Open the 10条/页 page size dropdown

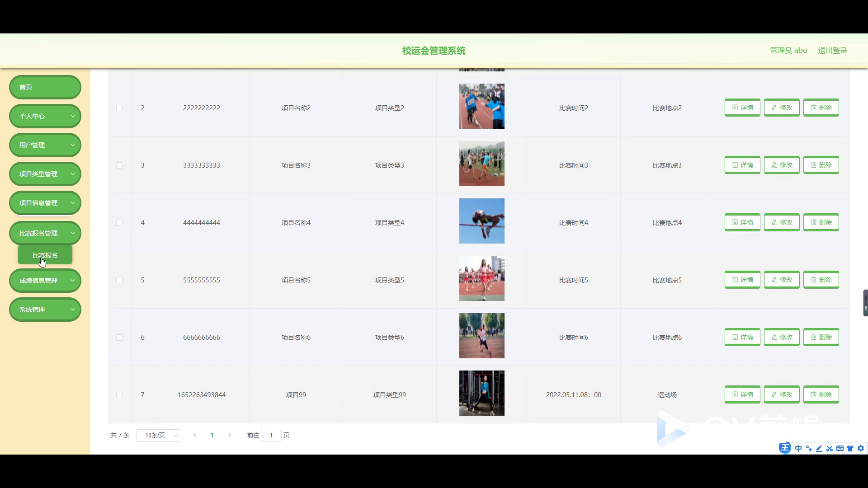159,435
